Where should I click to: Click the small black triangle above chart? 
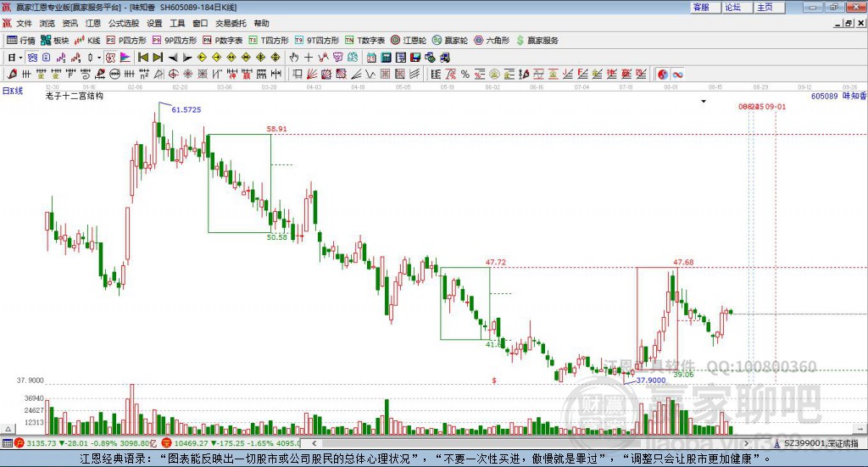coord(704,101)
